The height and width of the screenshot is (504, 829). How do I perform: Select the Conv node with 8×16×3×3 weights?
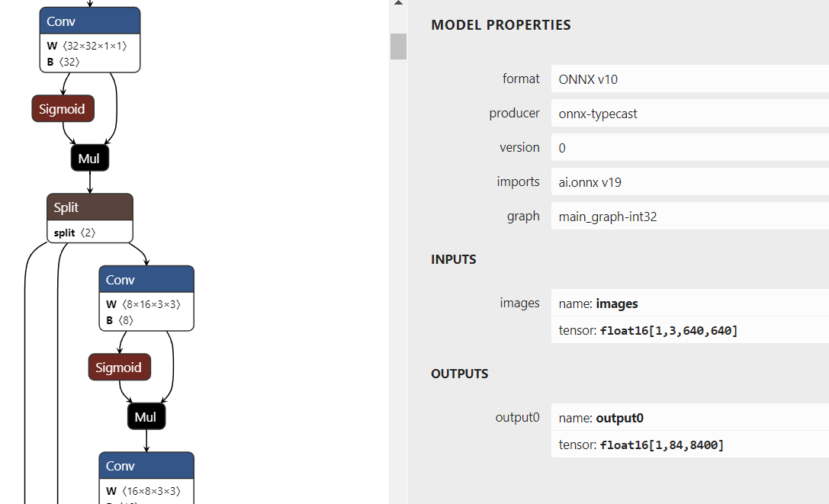pyautogui.click(x=146, y=280)
